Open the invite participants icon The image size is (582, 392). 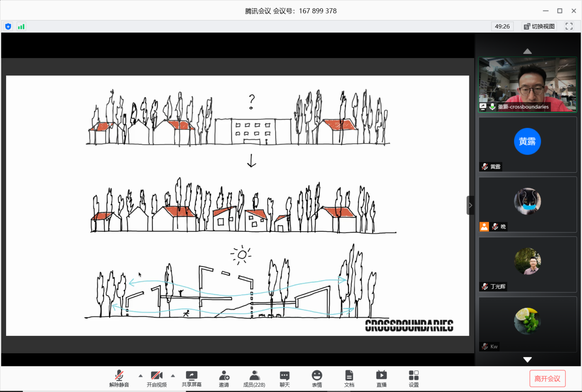[224, 379]
